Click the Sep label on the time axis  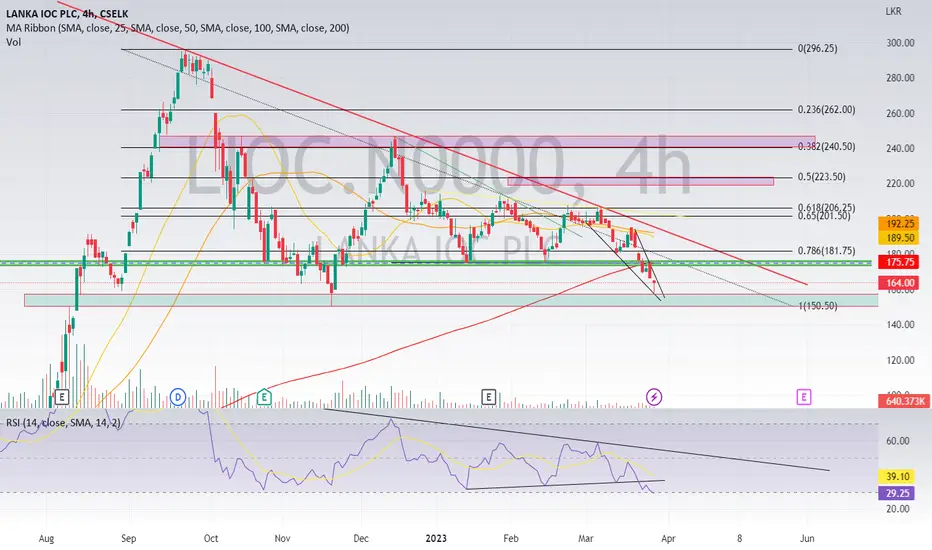pyautogui.click(x=128, y=539)
